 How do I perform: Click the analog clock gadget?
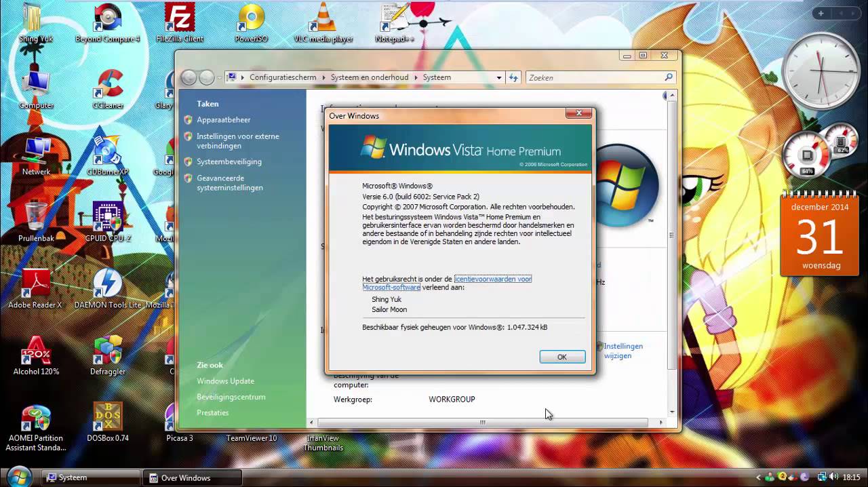tap(821, 71)
